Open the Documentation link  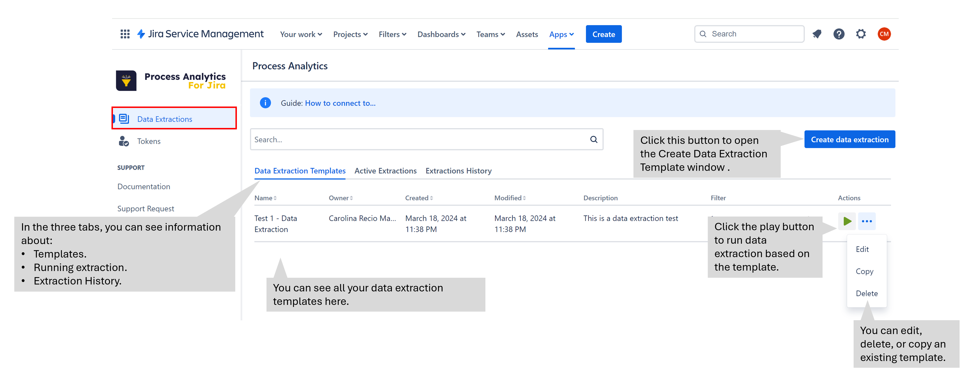(143, 187)
